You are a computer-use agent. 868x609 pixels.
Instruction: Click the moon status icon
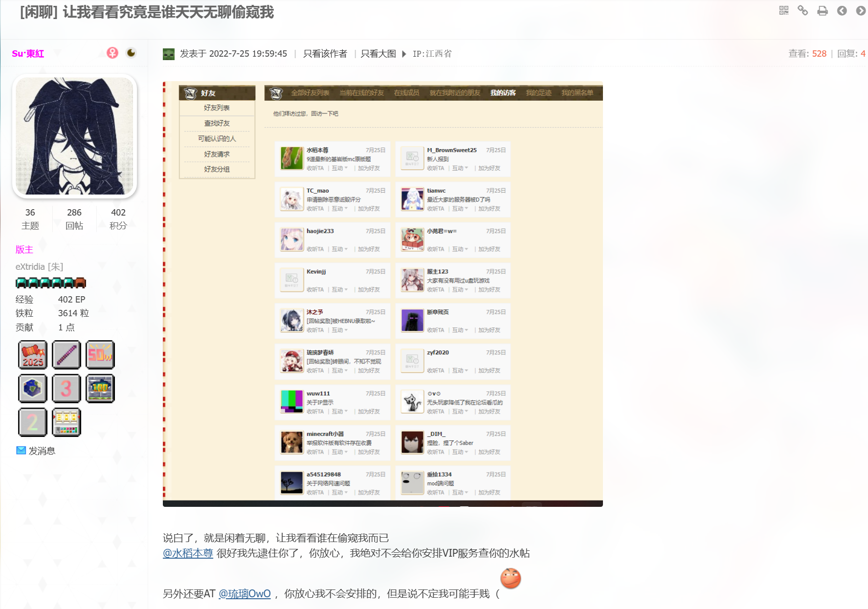(x=131, y=53)
